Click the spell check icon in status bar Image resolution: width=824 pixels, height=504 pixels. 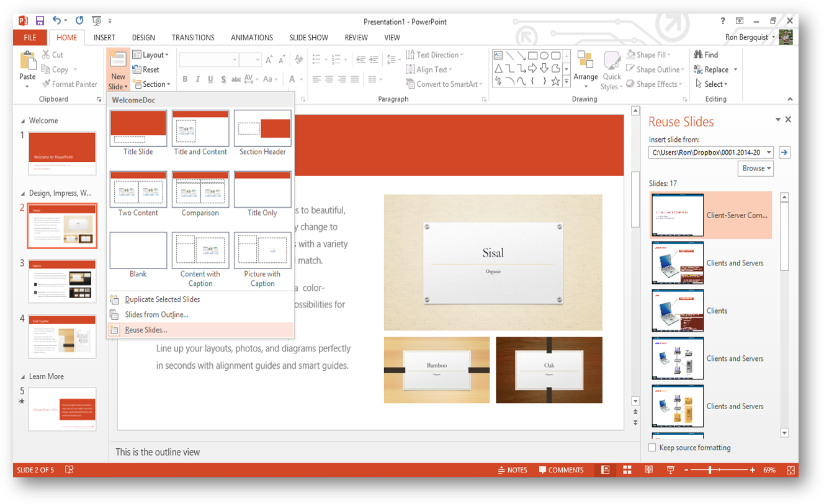tap(69, 470)
